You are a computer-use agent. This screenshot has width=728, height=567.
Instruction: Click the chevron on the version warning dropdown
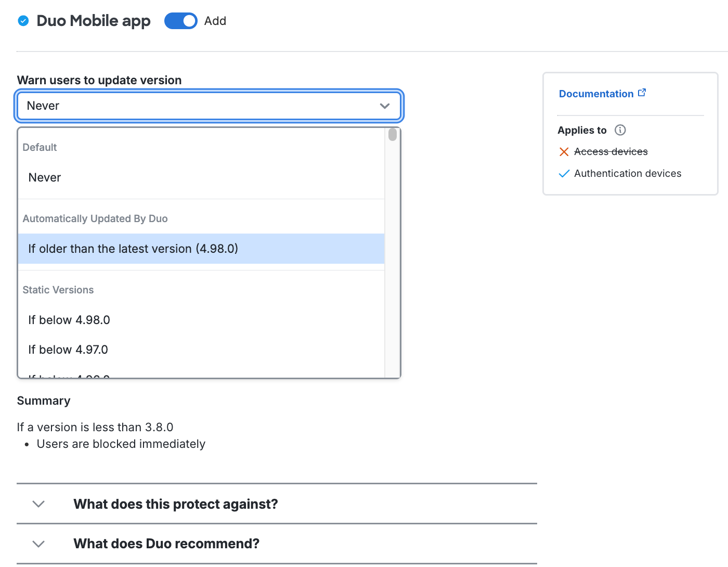click(x=385, y=106)
